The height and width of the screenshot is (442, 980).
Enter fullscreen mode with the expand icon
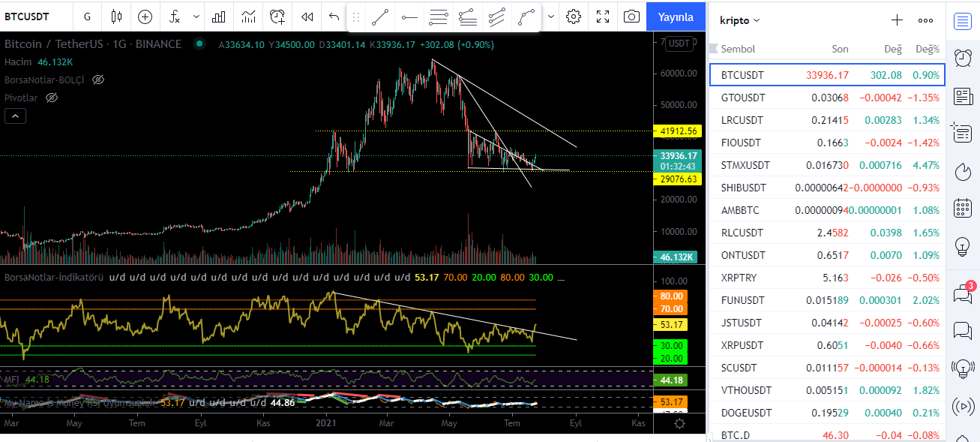[x=603, y=16]
